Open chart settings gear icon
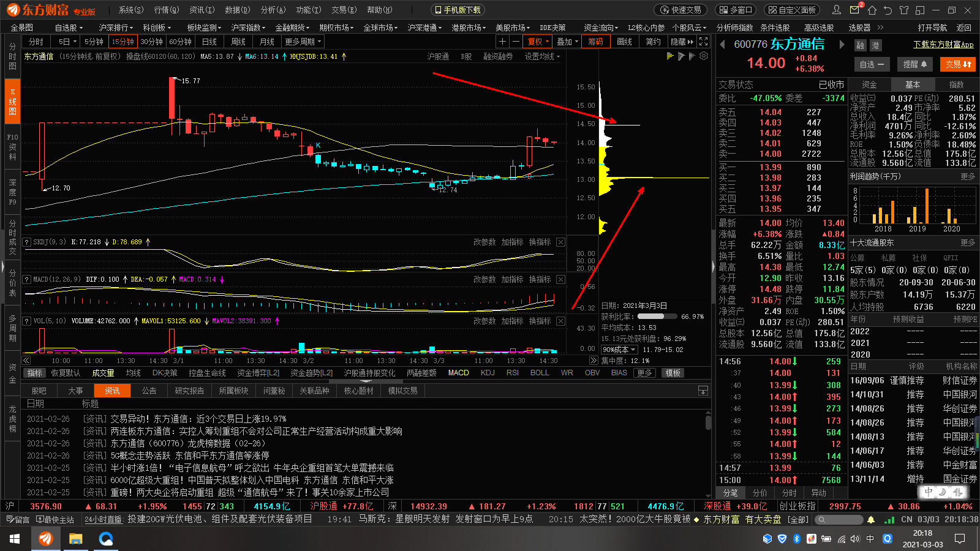 pos(704,56)
